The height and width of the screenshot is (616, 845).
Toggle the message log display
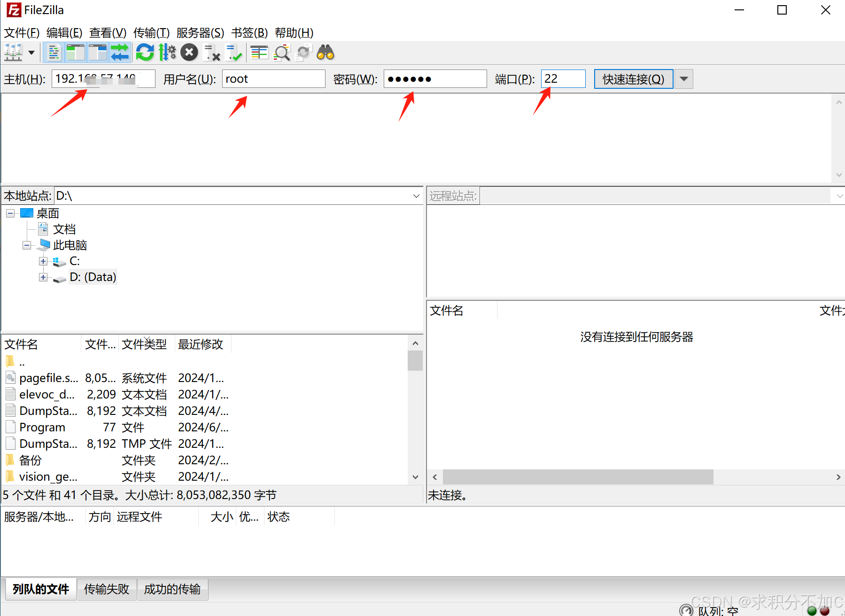[x=54, y=53]
